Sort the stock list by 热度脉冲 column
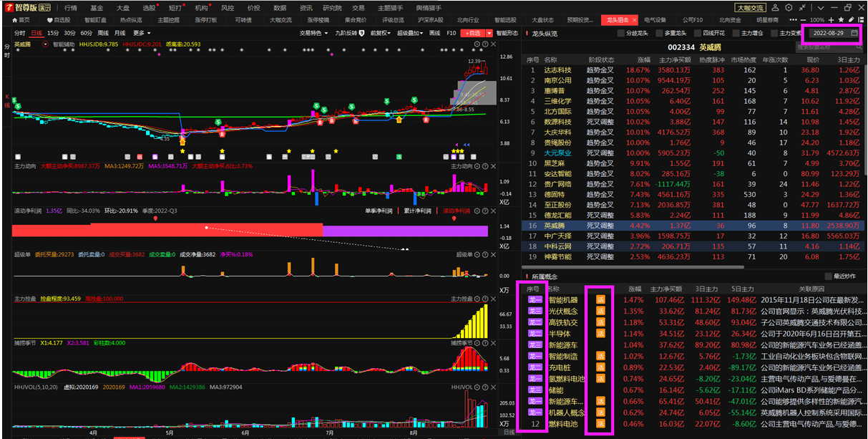The width and height of the screenshot is (868, 439). tap(712, 60)
